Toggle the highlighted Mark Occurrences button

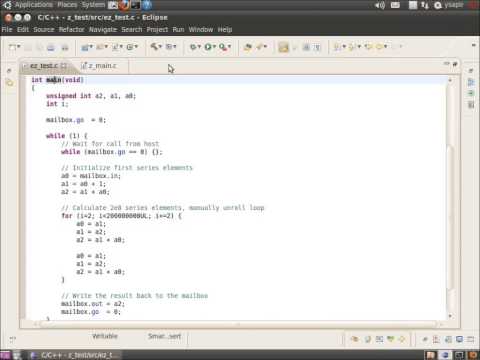(x=283, y=47)
